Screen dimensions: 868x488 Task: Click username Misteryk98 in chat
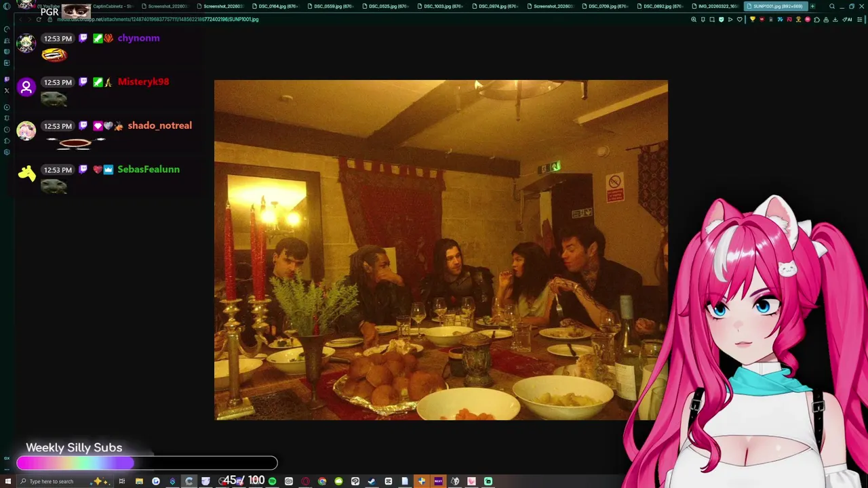pyautogui.click(x=143, y=82)
